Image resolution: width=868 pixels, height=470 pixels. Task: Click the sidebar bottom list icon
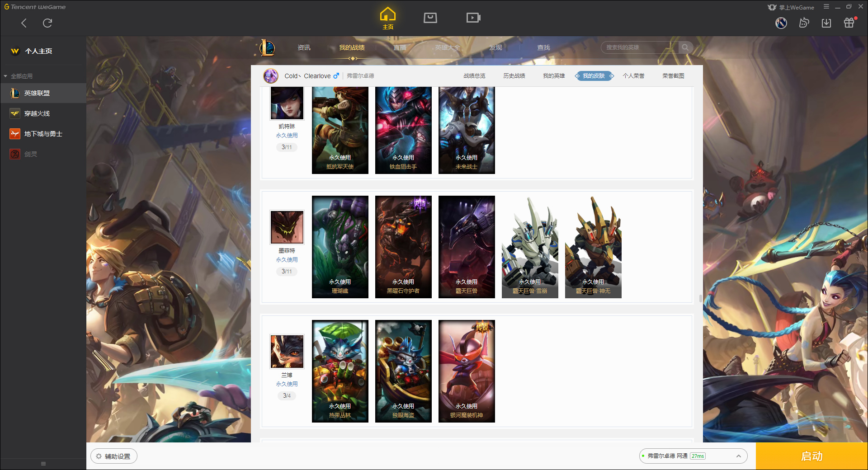coord(43,464)
